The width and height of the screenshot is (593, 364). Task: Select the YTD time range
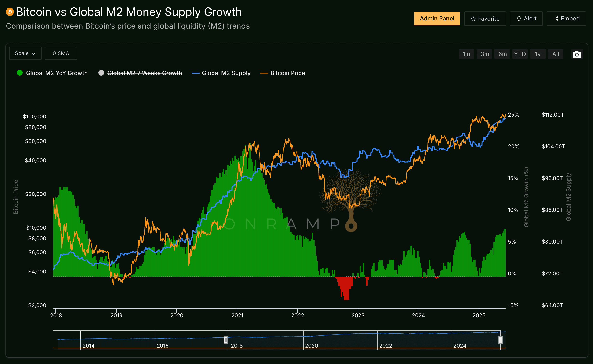pyautogui.click(x=520, y=54)
